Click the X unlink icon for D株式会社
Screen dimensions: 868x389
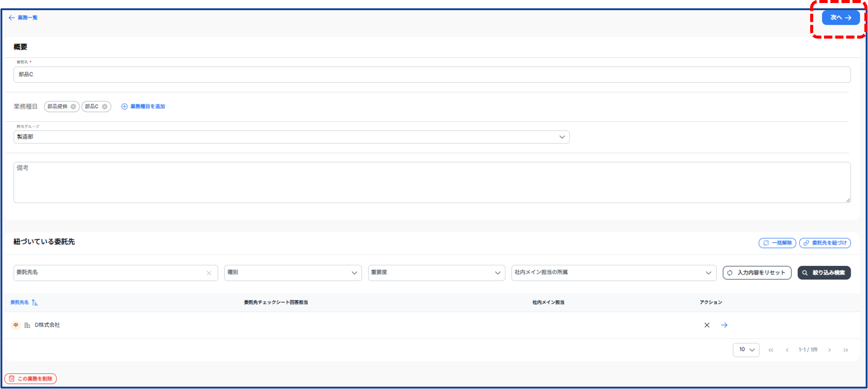707,325
